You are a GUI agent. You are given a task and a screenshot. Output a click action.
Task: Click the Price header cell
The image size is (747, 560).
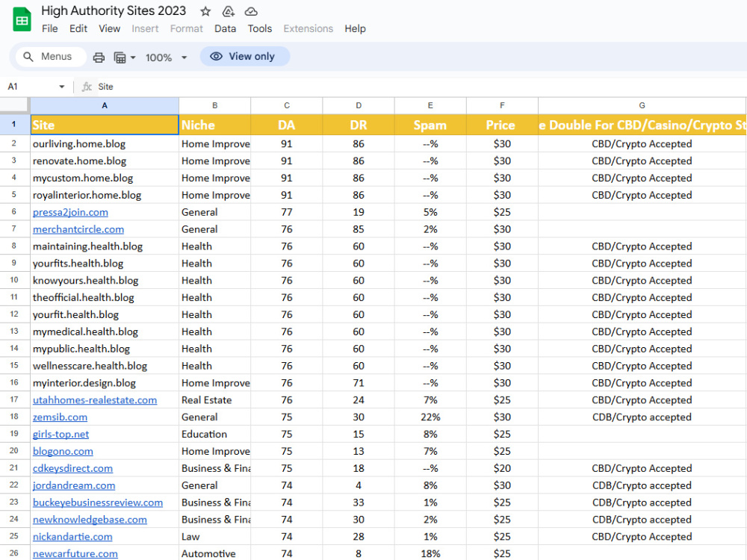[502, 125]
